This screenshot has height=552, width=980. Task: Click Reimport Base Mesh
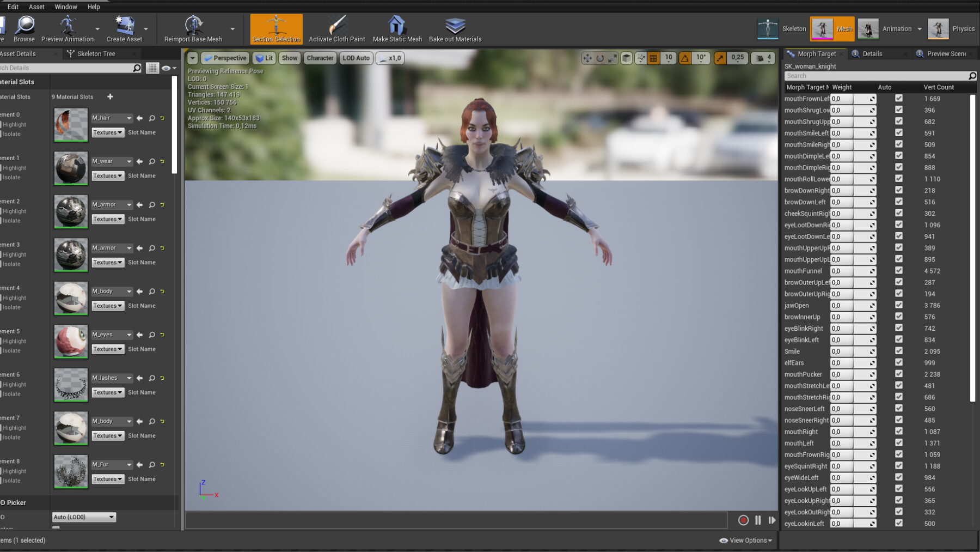click(x=193, y=28)
